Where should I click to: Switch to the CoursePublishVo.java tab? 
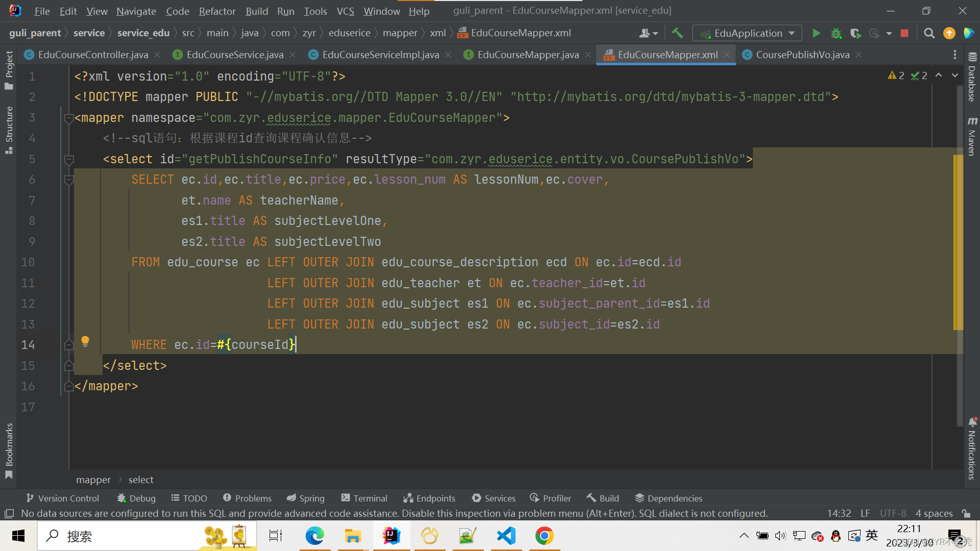[x=802, y=55]
